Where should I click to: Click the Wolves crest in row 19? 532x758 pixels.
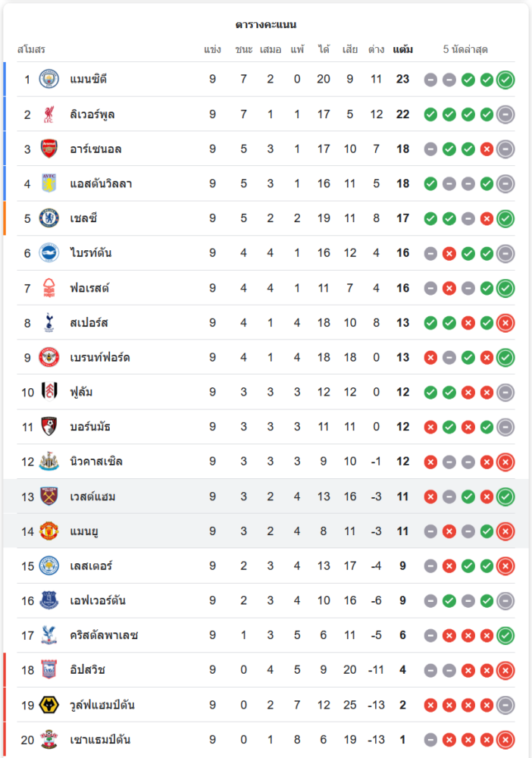point(49,705)
